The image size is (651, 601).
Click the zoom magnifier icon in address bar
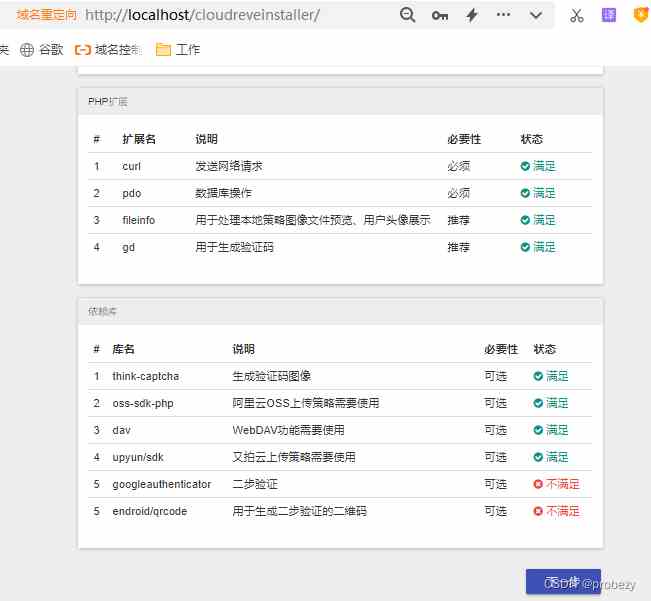tap(407, 15)
